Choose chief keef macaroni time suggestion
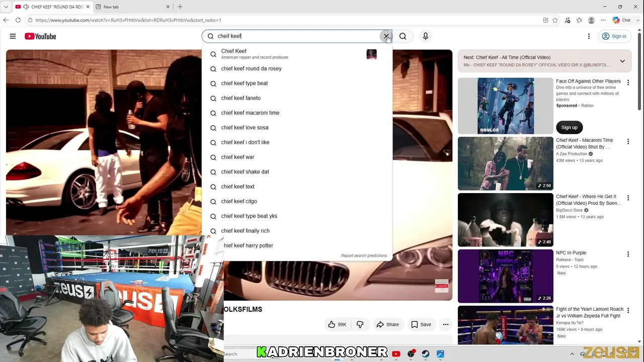The height and width of the screenshot is (362, 644). [297, 113]
